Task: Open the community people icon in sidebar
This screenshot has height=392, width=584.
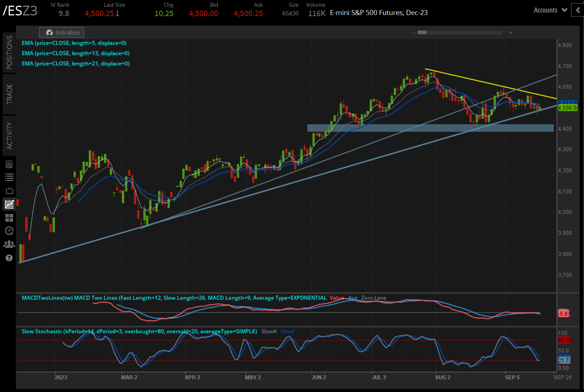Action: [x=9, y=244]
